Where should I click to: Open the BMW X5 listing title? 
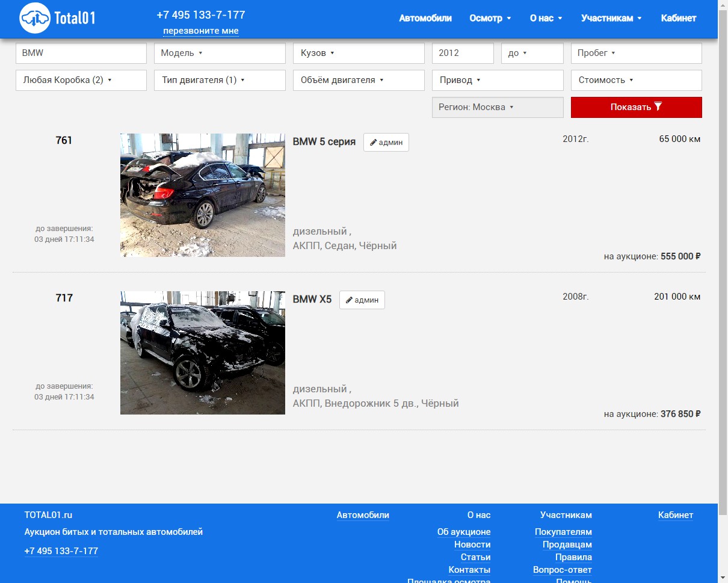click(x=312, y=299)
